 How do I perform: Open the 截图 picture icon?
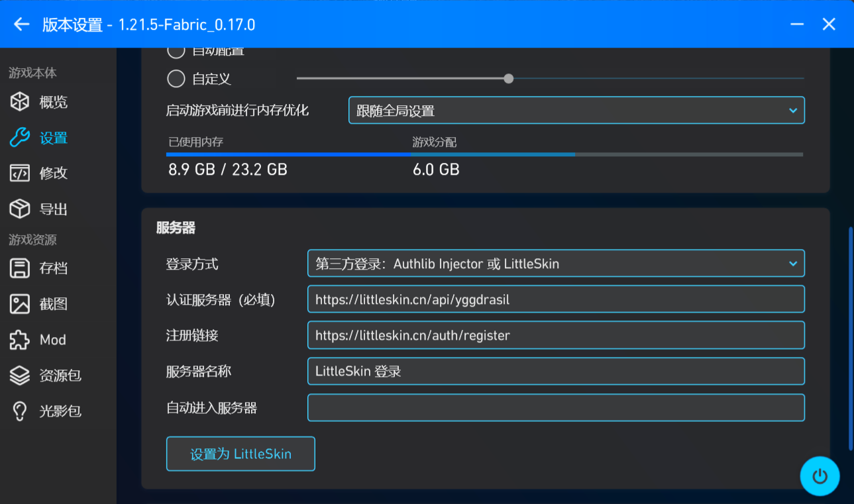coord(19,304)
